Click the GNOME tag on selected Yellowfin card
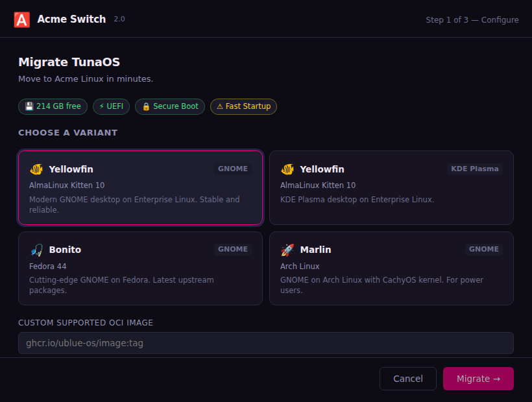 233,169
